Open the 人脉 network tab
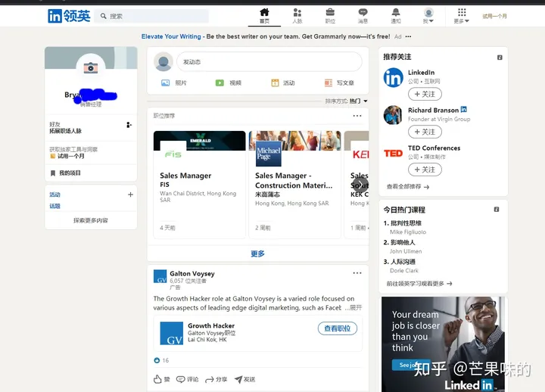This screenshot has width=545, height=392. click(x=297, y=16)
